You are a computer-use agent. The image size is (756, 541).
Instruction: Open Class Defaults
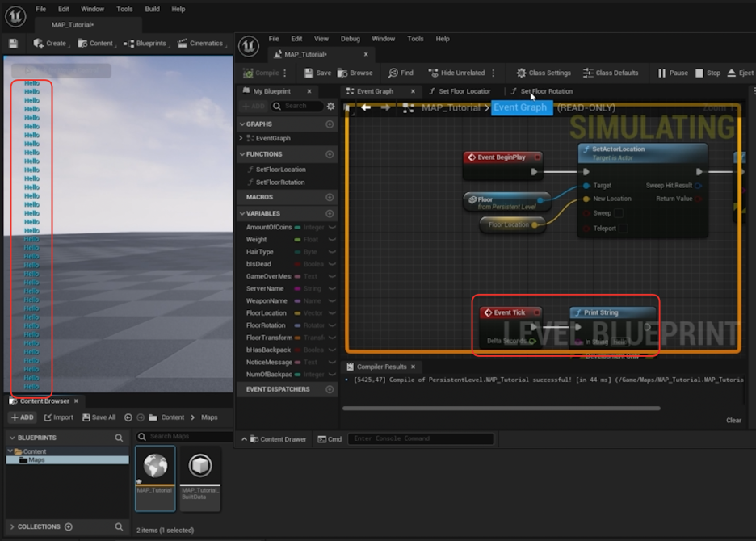(x=611, y=73)
